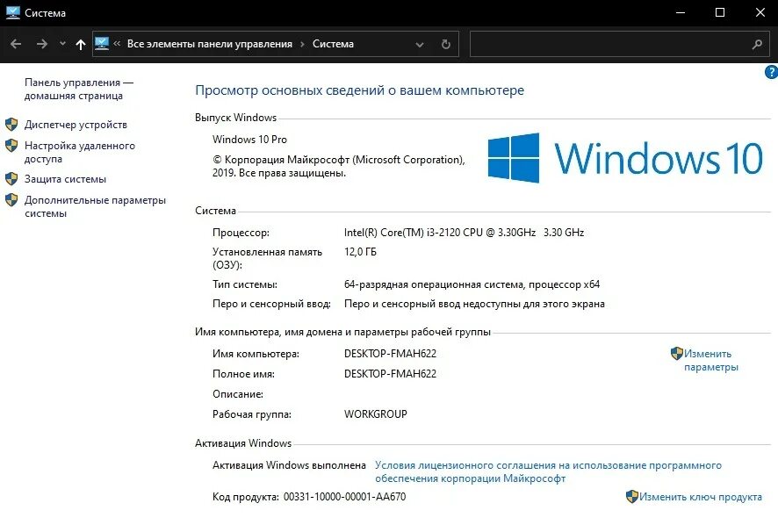
Task: Open help with the question mark
Action: click(x=771, y=73)
